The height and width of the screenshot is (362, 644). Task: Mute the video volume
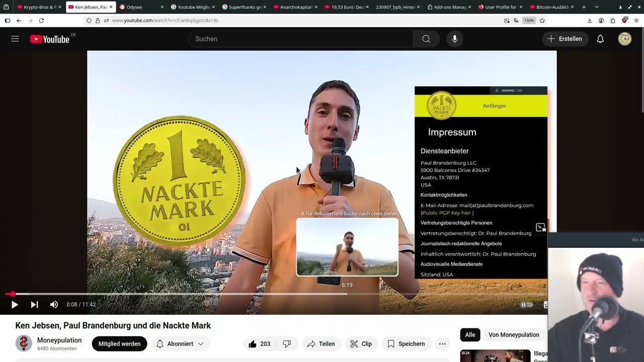pos(54,304)
